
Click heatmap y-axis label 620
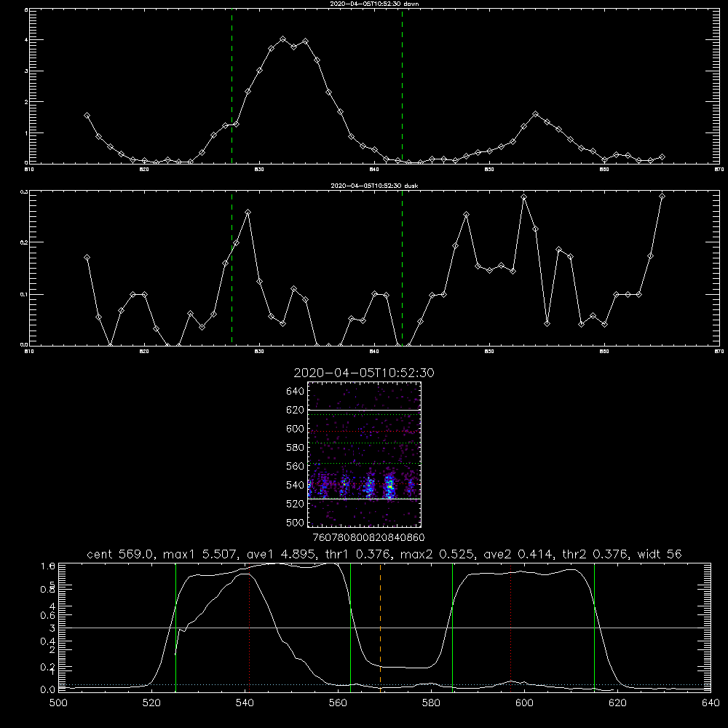tap(296, 410)
